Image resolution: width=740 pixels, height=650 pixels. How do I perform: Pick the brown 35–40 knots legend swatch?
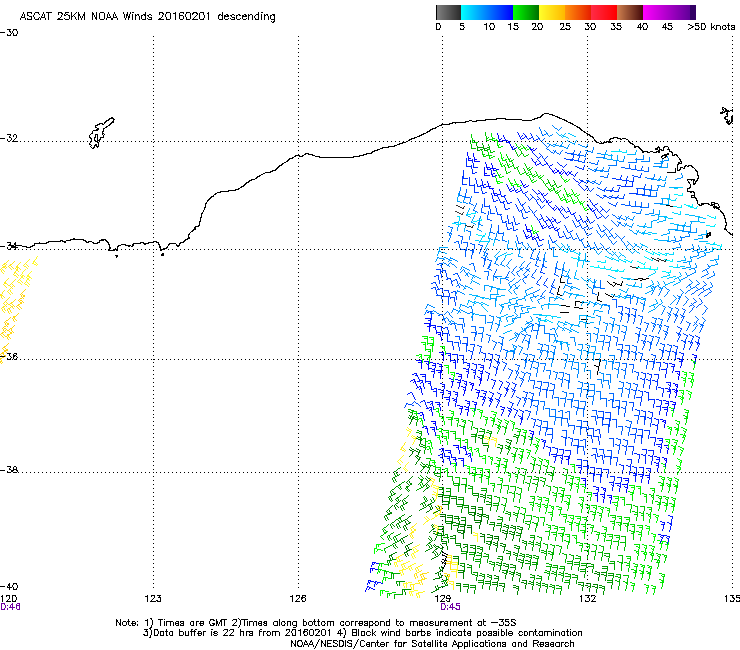[630, 12]
